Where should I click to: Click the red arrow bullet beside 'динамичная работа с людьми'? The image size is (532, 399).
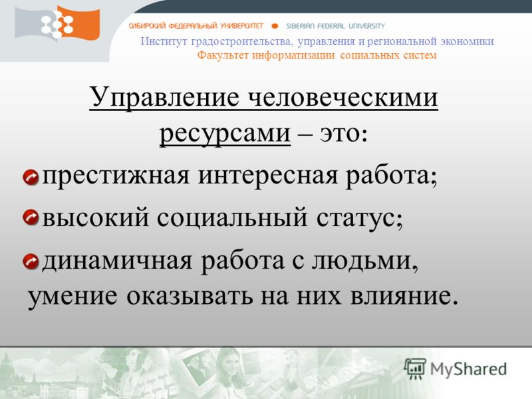click(31, 261)
